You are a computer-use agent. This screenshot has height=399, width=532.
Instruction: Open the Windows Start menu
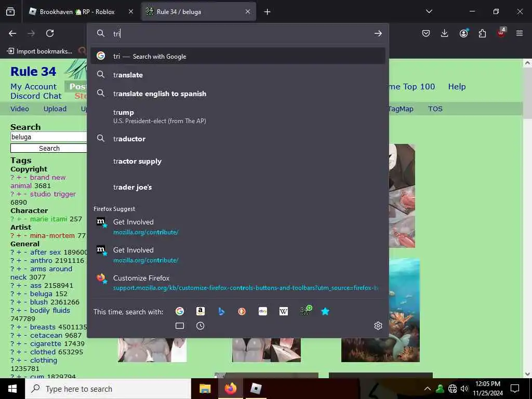[x=12, y=389]
